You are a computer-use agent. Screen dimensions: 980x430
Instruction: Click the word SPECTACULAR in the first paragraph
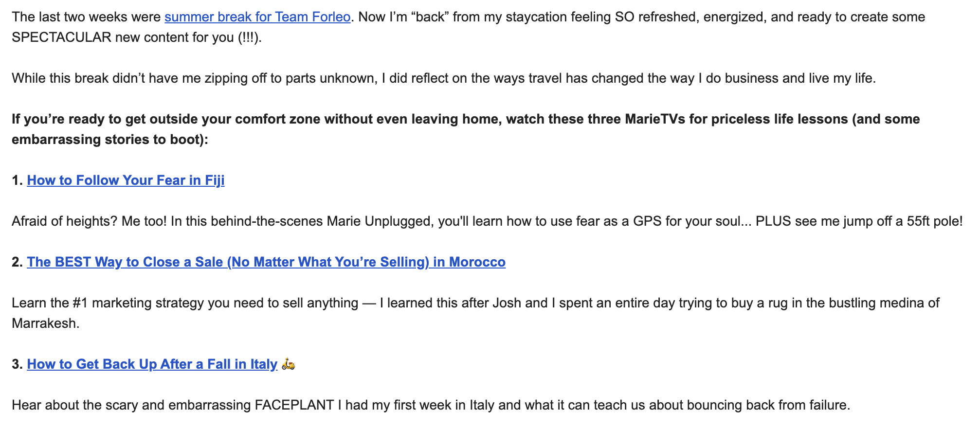(61, 37)
